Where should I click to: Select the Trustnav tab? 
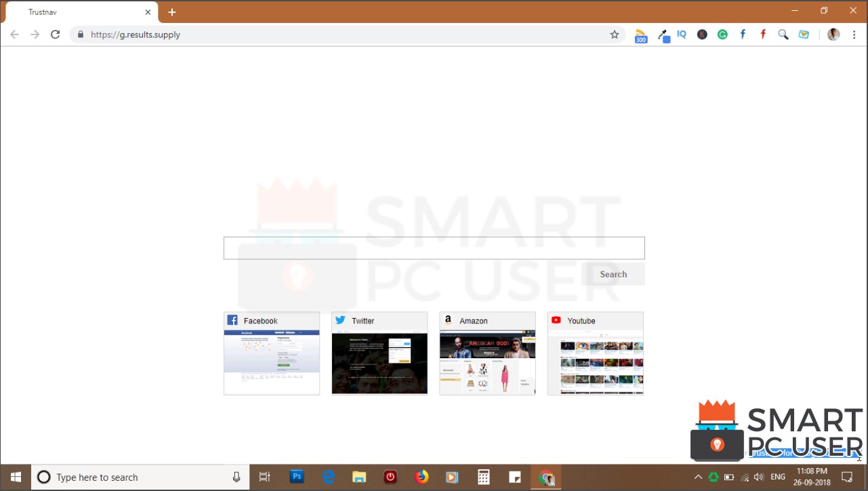click(x=81, y=12)
